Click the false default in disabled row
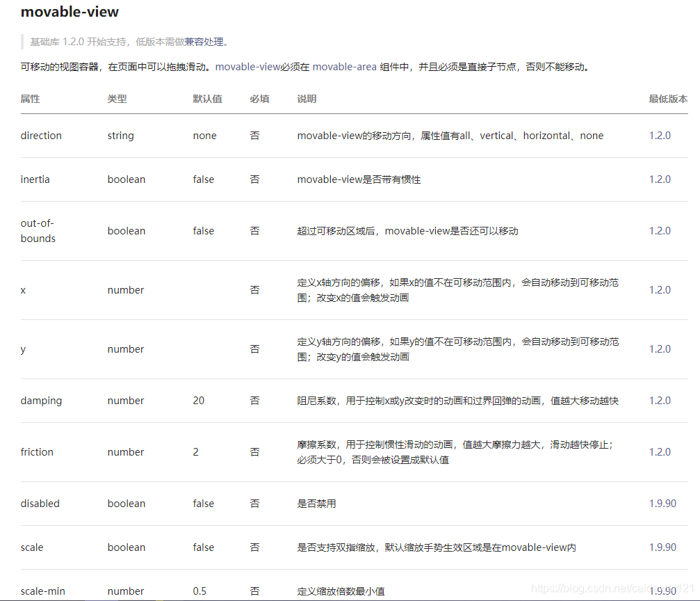 point(204,503)
